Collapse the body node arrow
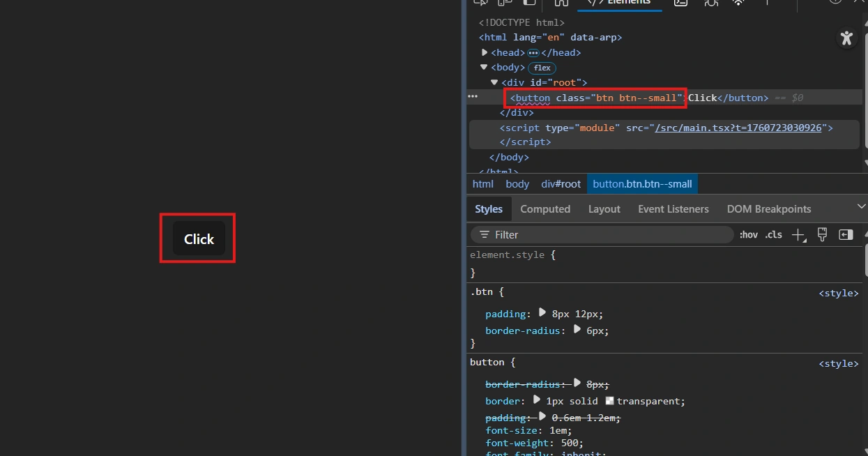Image resolution: width=868 pixels, height=456 pixels. [485, 67]
